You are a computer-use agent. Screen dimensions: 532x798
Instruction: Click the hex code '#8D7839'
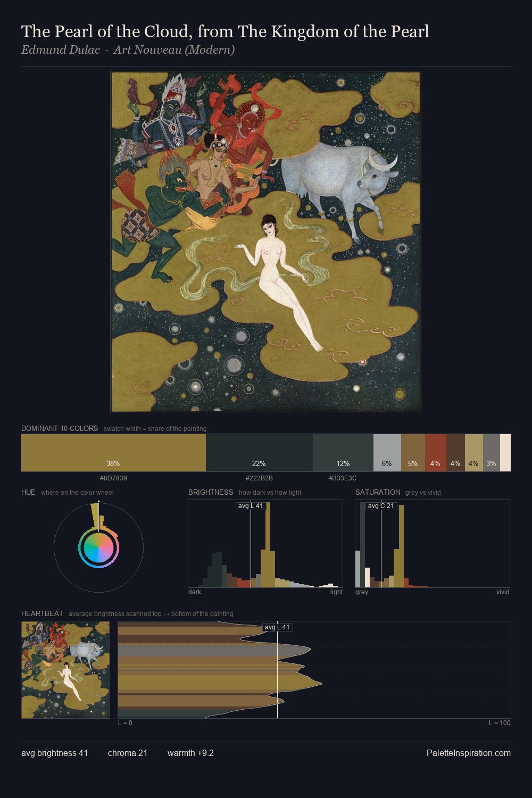click(x=113, y=478)
